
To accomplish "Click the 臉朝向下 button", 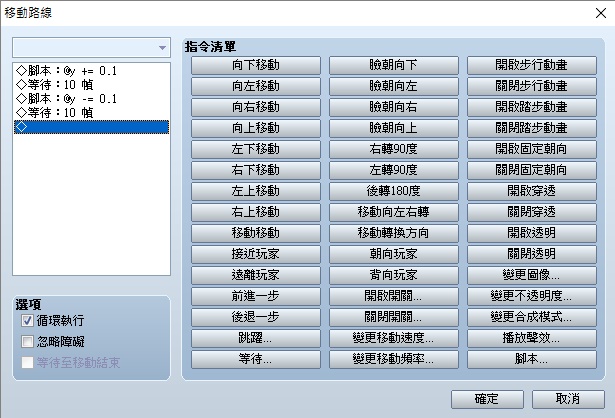I will point(394,65).
